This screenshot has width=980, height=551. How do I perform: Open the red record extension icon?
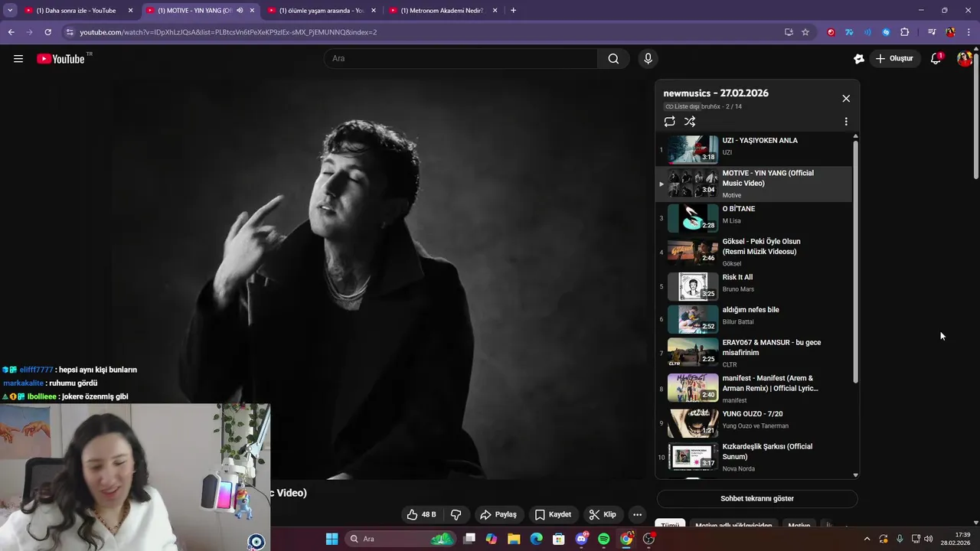(831, 32)
